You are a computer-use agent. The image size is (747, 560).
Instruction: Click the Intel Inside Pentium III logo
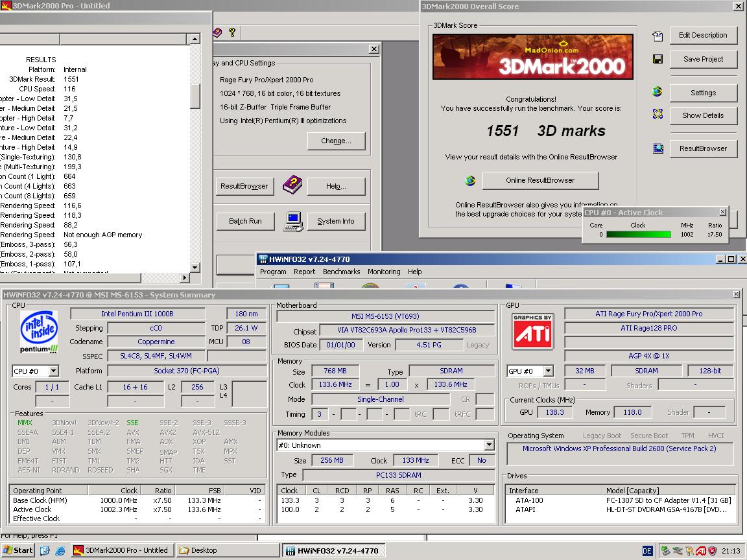pos(39,332)
